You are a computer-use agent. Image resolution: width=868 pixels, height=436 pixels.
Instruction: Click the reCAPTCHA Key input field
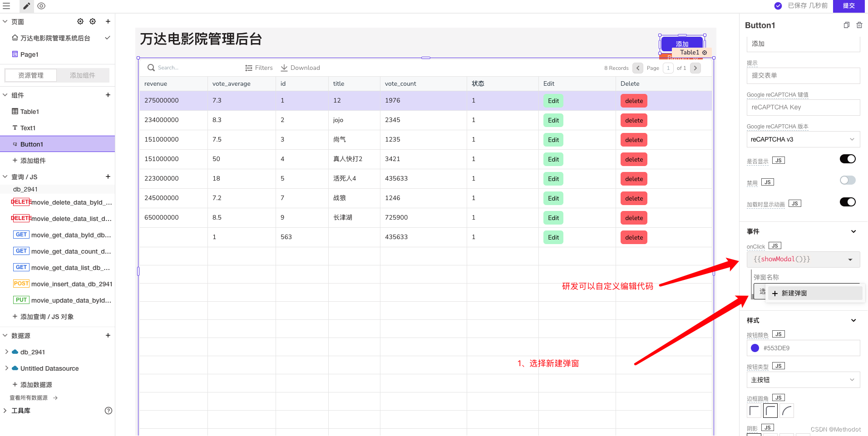804,108
